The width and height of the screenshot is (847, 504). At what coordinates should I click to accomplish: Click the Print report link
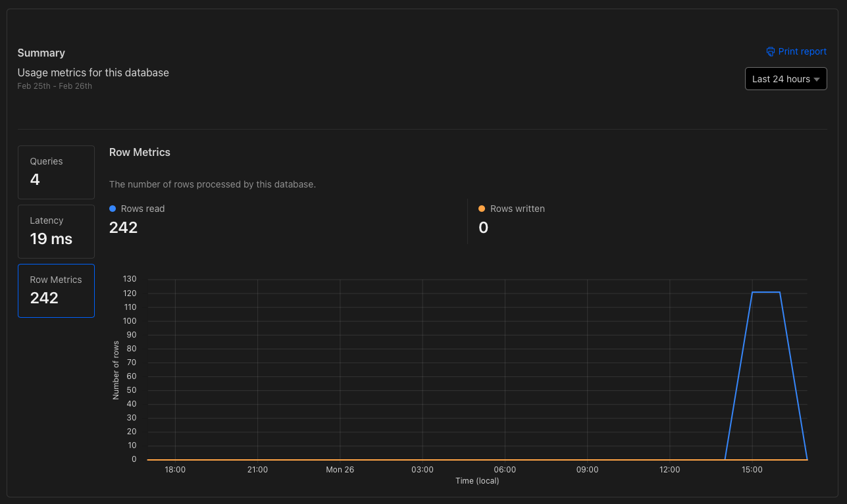pos(802,51)
